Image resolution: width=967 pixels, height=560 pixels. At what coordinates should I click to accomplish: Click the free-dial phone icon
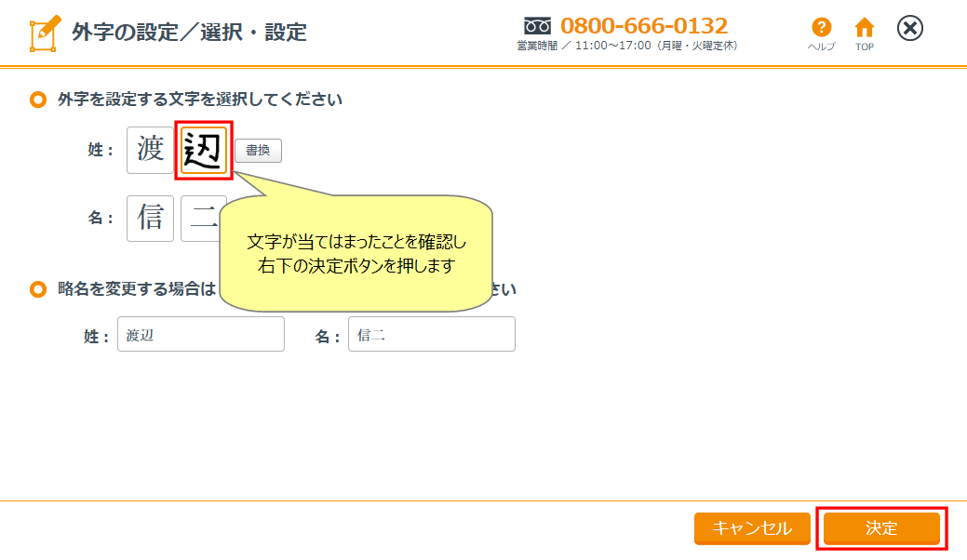pos(537,26)
